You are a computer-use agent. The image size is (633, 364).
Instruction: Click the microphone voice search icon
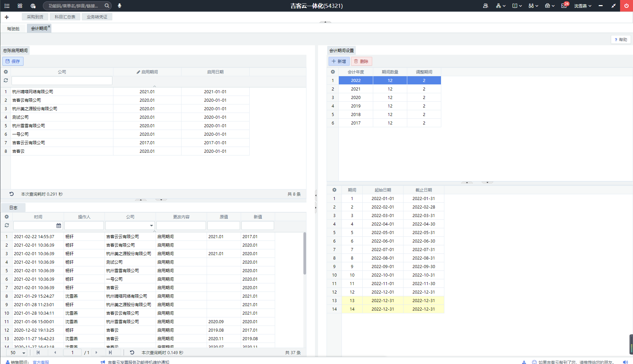coord(120,6)
